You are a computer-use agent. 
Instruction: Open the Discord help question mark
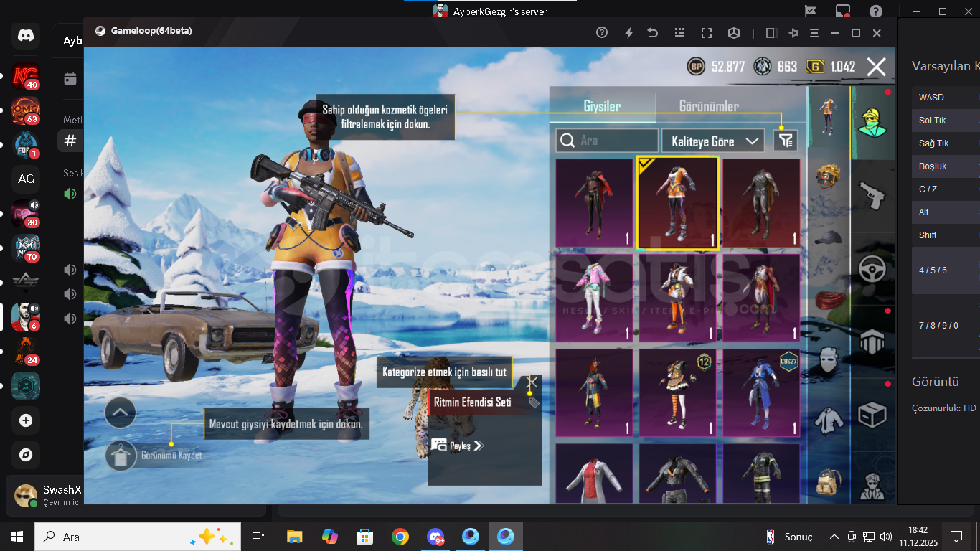pos(876,11)
